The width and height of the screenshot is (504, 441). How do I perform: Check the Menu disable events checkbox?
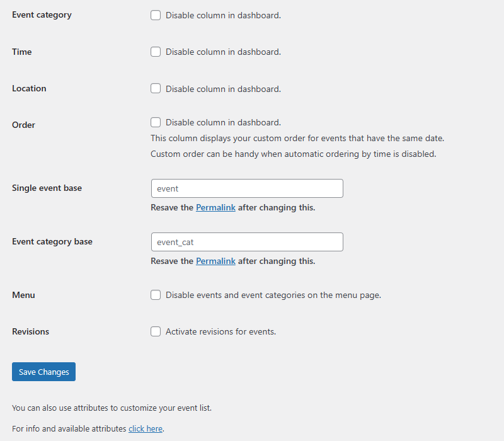(156, 295)
